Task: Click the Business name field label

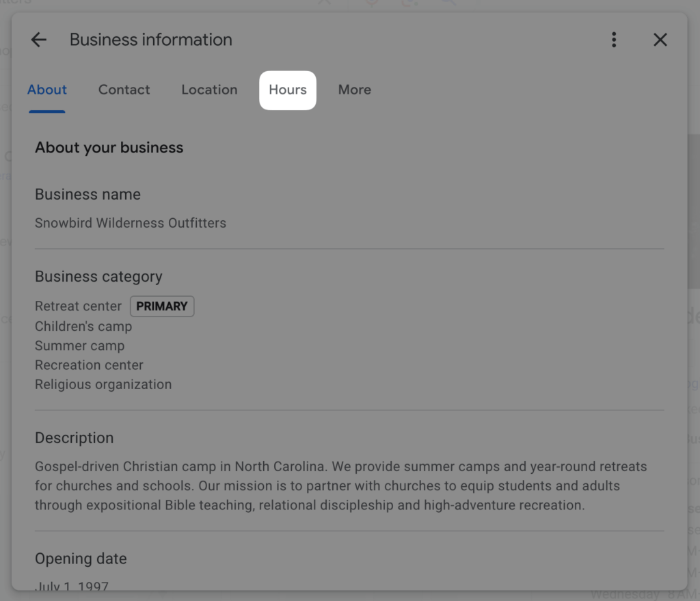Action: tap(88, 194)
